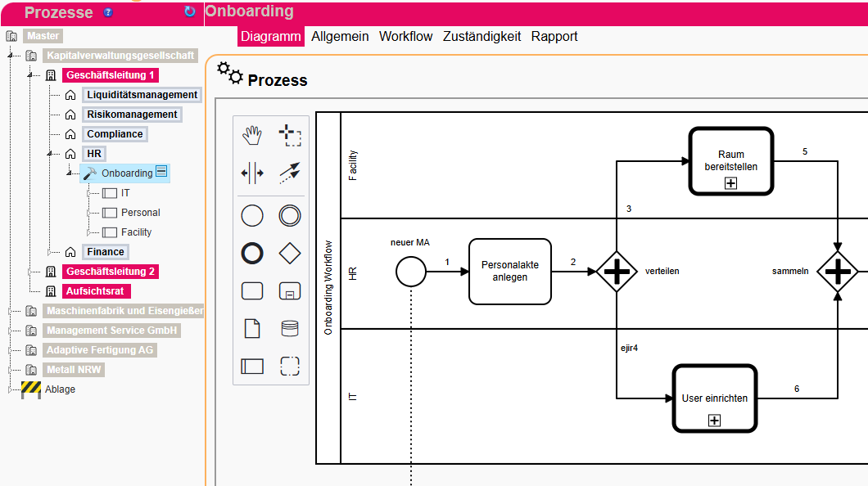The height and width of the screenshot is (486, 868).
Task: Expand the Finance tree node
Action: tap(50, 252)
